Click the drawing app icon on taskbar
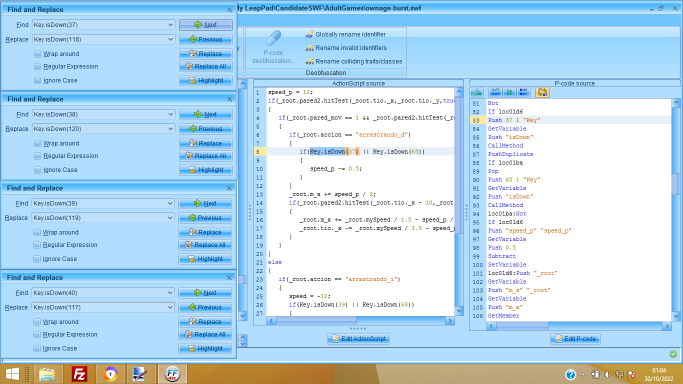Image resolution: width=683 pixels, height=384 pixels. point(139,374)
